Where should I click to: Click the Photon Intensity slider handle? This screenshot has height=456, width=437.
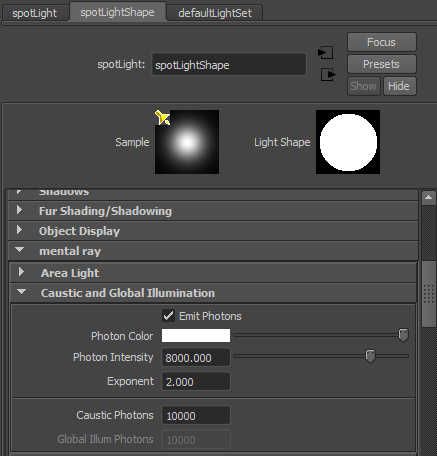pos(370,356)
